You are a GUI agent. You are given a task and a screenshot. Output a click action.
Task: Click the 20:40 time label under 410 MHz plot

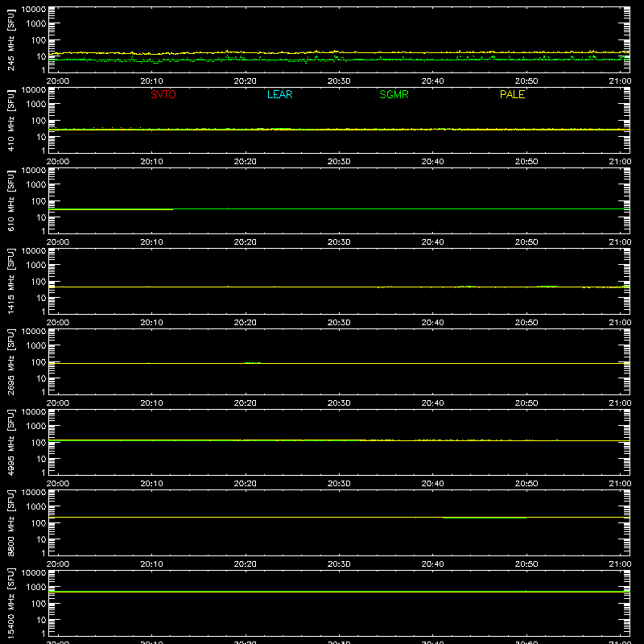[432, 162]
